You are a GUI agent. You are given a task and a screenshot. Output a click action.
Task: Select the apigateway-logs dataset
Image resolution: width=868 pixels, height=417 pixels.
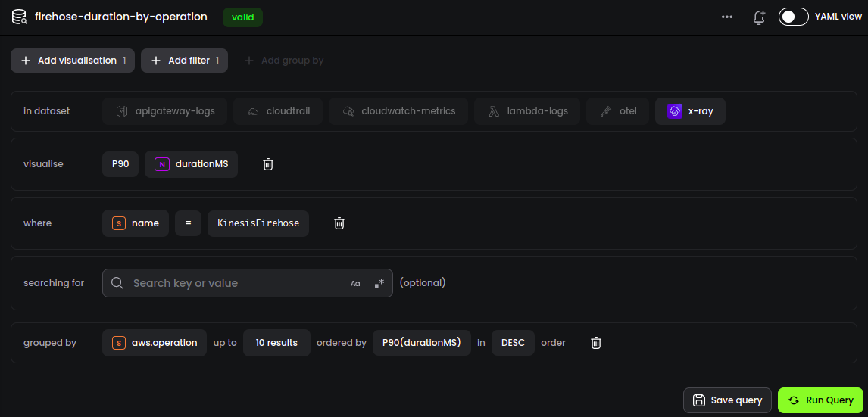pyautogui.click(x=164, y=111)
